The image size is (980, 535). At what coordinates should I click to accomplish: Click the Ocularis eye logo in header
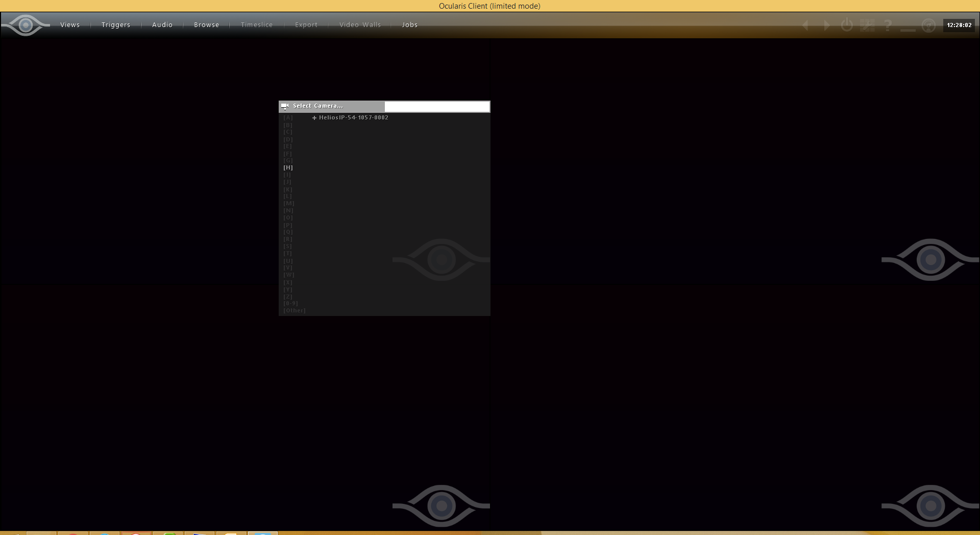pos(26,25)
